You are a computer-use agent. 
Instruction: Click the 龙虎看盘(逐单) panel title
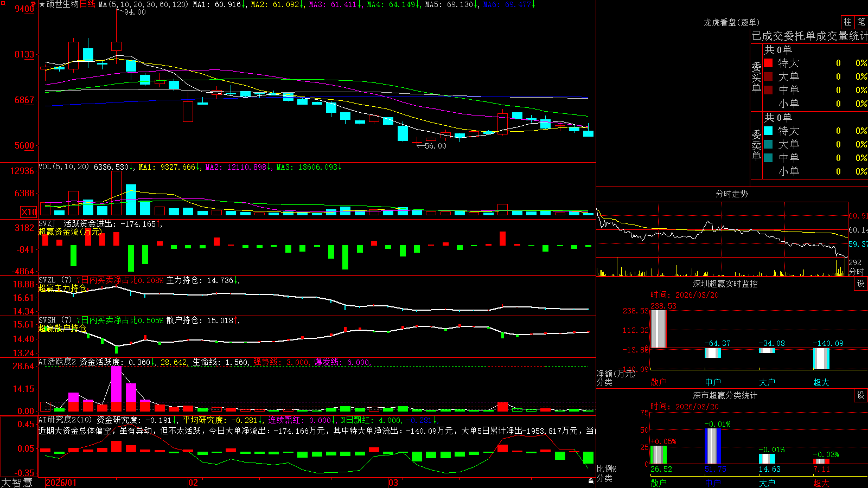731,22
